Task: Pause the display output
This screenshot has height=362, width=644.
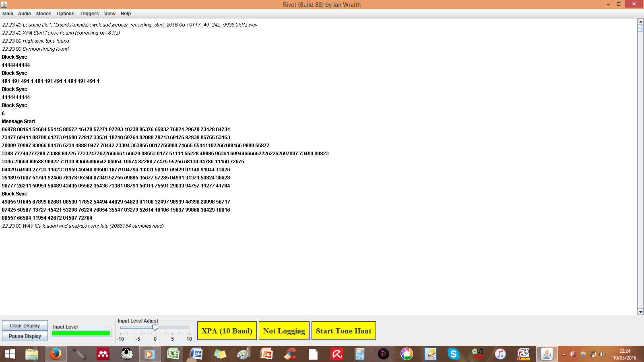Action: (25, 336)
